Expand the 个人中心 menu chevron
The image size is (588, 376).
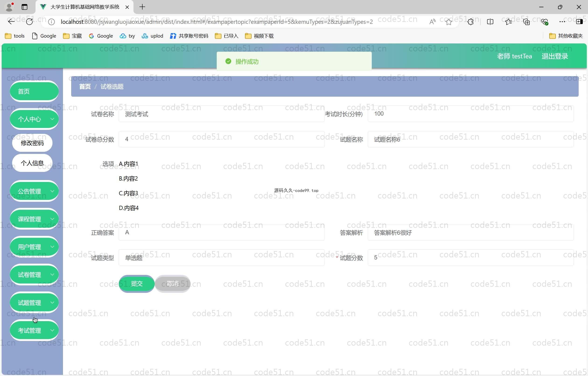tap(52, 119)
